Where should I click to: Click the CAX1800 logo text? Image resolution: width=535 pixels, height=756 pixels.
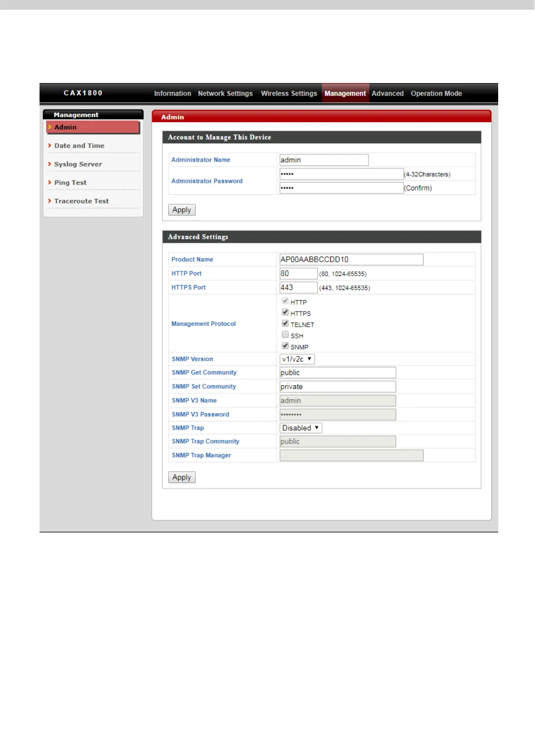[x=83, y=93]
